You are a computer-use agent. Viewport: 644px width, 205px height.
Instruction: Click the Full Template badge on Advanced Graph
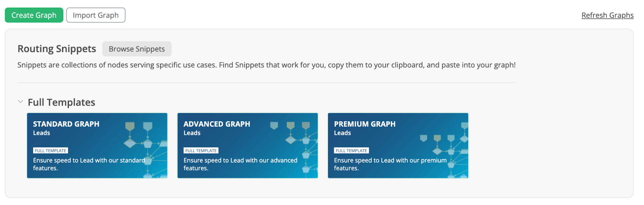tap(201, 151)
